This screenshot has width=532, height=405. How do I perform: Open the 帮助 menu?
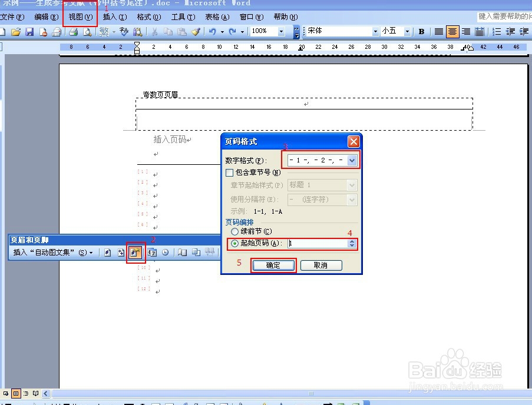[286, 17]
